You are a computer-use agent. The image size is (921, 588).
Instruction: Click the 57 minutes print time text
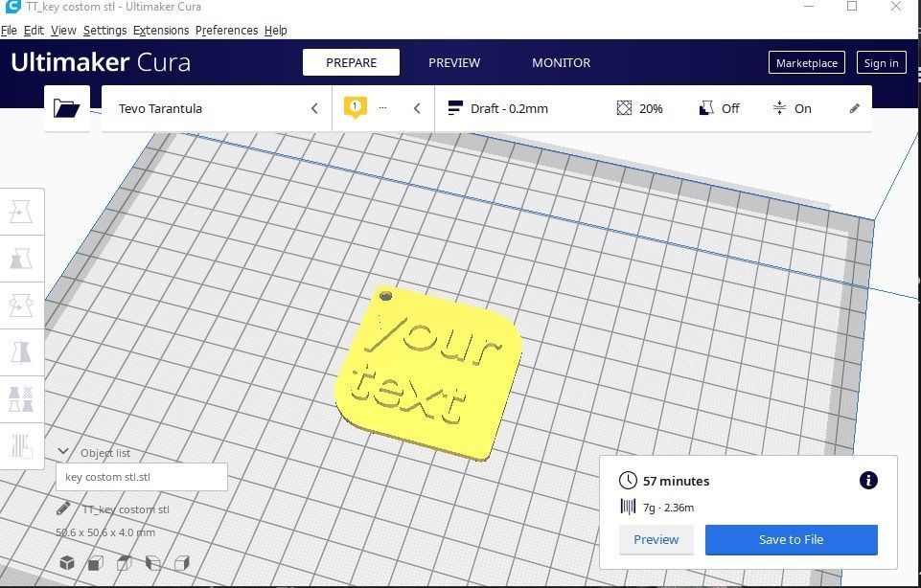coord(676,481)
